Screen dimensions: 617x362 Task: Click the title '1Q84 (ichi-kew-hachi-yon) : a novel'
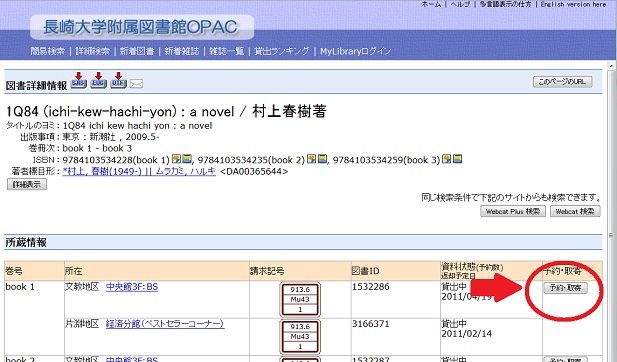pyautogui.click(x=120, y=112)
